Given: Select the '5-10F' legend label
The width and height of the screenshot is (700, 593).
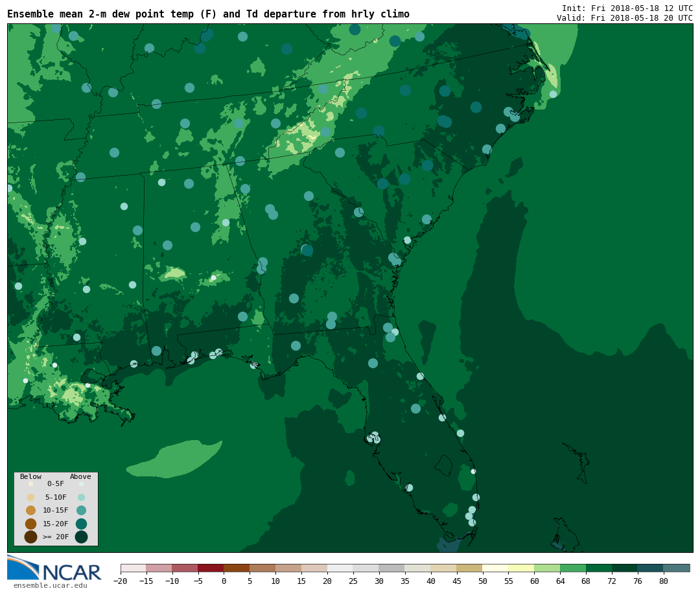Looking at the screenshot, I should click(x=56, y=497).
